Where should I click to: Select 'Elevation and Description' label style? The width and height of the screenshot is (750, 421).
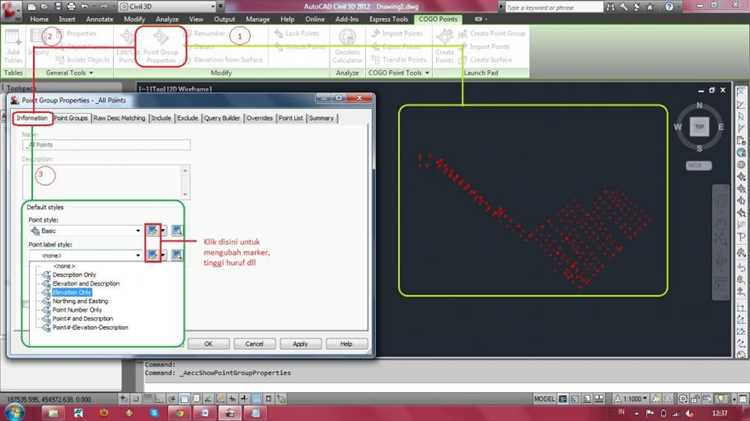86,283
